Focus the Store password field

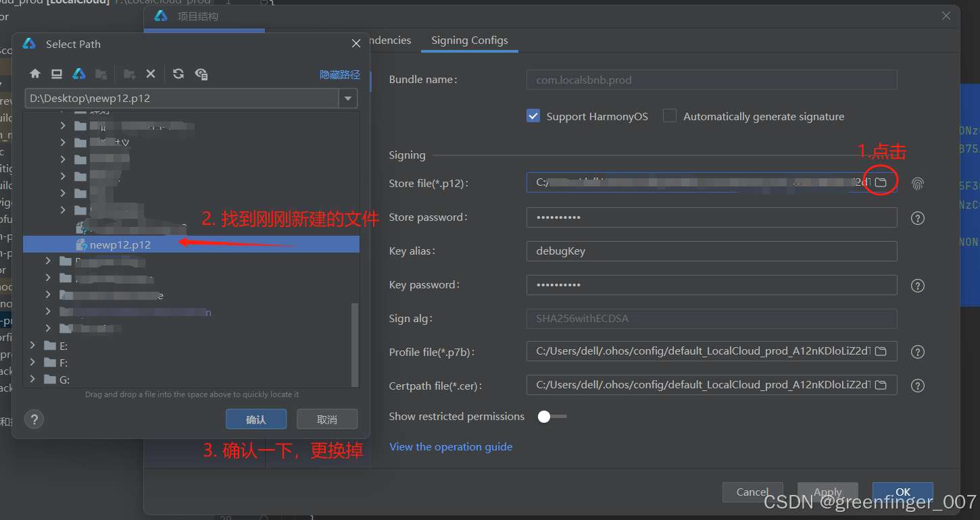click(712, 217)
